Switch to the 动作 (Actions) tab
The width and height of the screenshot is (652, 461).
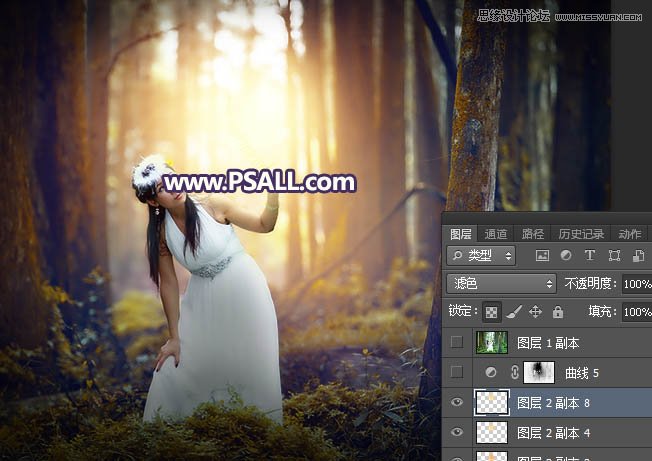(x=630, y=234)
